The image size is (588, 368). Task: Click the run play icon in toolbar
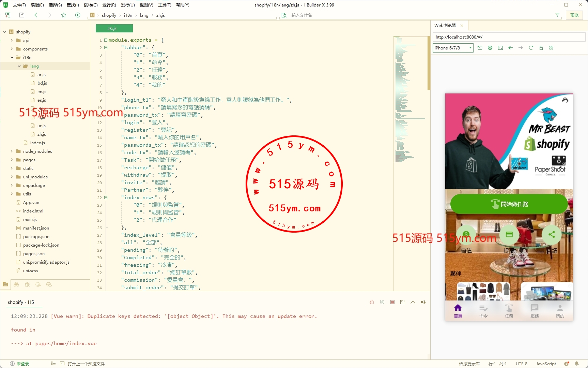click(x=78, y=15)
